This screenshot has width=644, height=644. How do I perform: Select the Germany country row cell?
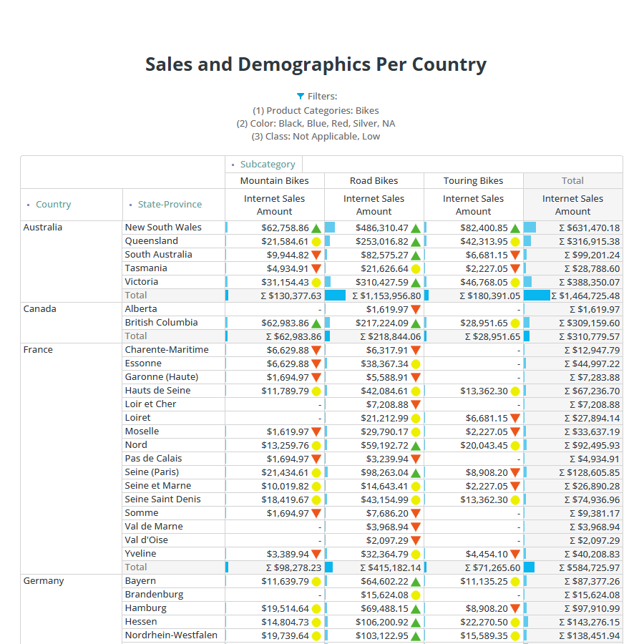[x=44, y=581]
